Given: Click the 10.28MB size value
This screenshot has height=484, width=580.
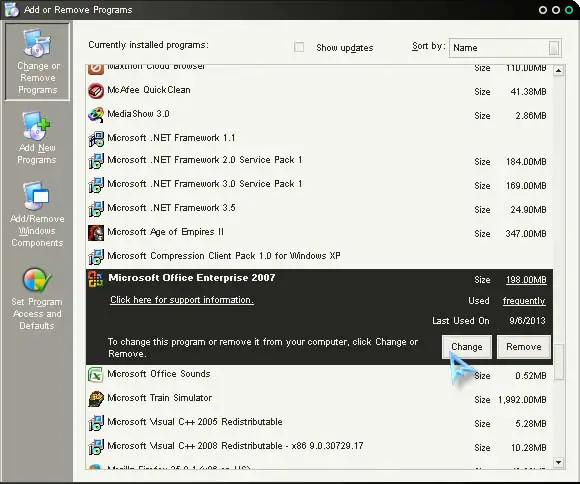Looking at the screenshot, I should click(x=529, y=448).
